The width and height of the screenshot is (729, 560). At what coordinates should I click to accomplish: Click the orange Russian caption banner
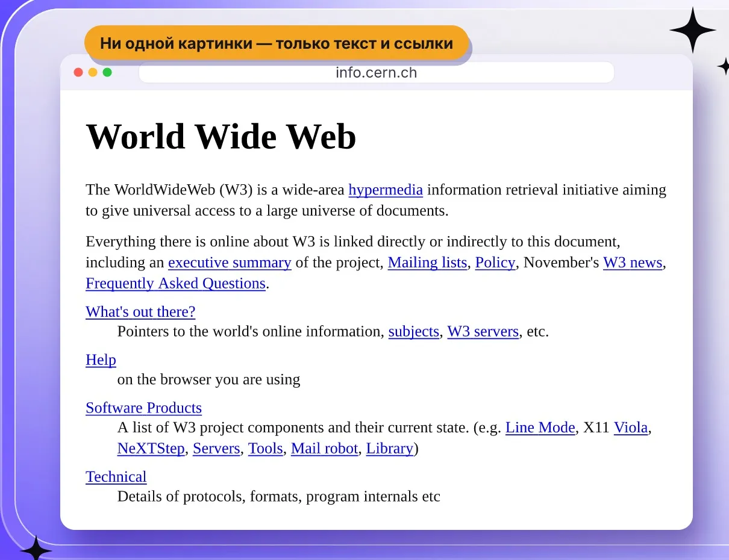pos(277,43)
